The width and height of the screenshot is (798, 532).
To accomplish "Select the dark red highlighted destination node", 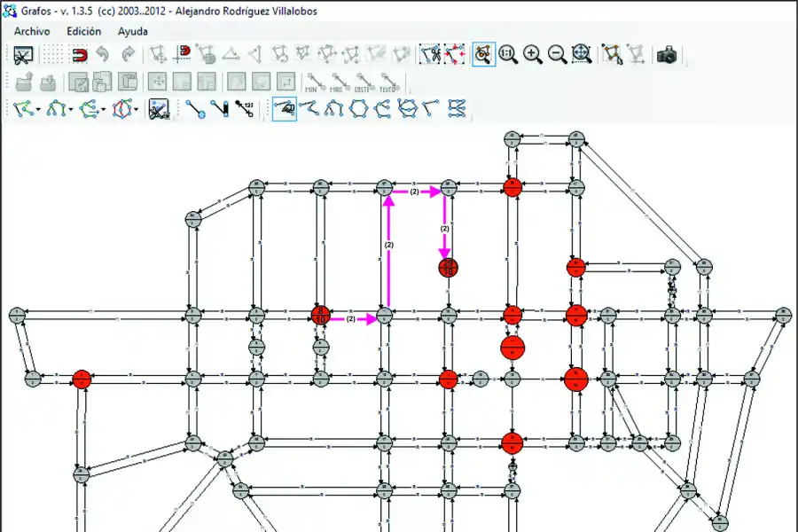I will [x=449, y=267].
